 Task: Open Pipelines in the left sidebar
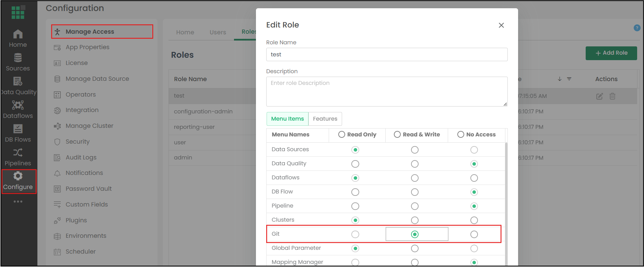(18, 157)
